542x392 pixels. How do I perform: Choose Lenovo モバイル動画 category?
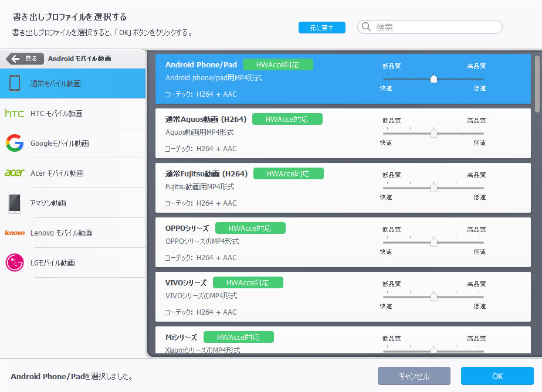click(73, 233)
